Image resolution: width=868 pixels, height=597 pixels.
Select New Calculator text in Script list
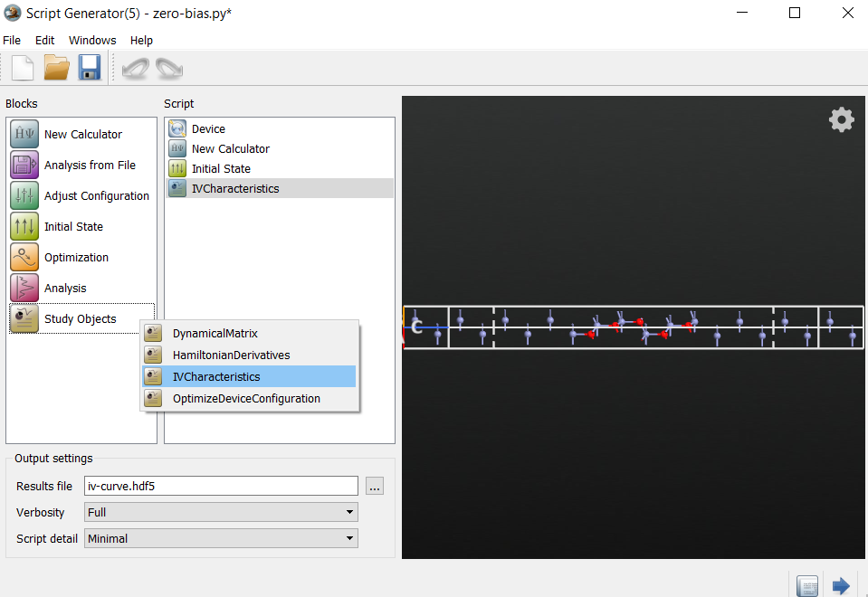coord(231,149)
